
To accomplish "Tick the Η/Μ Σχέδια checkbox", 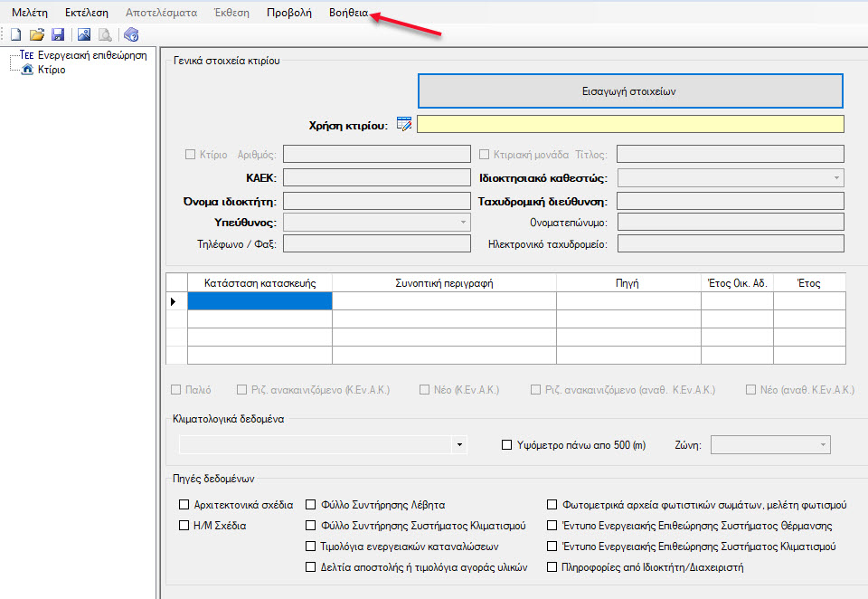I will [x=184, y=525].
